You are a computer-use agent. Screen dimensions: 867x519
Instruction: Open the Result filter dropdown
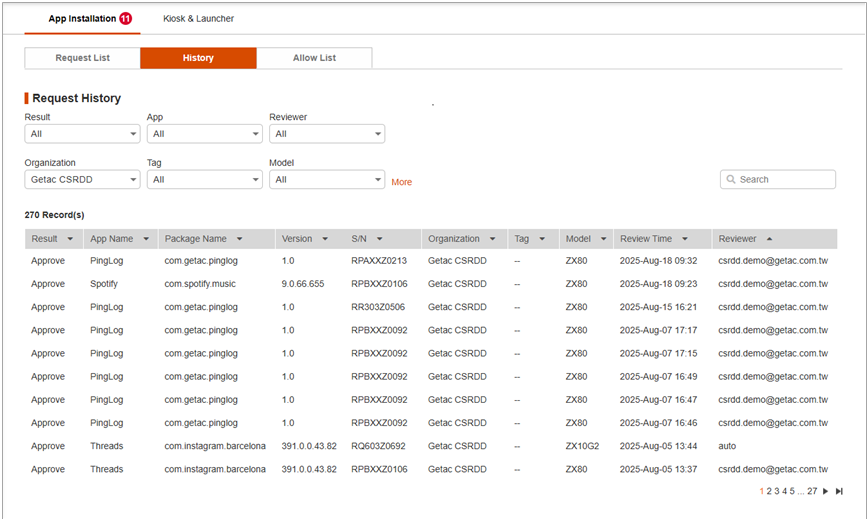coord(82,134)
